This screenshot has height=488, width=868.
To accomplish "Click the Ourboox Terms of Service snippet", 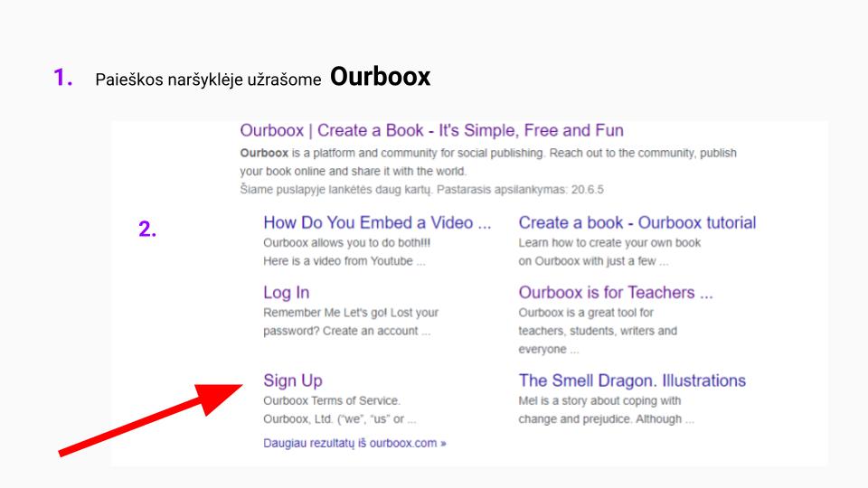I will pyautogui.click(x=331, y=400).
